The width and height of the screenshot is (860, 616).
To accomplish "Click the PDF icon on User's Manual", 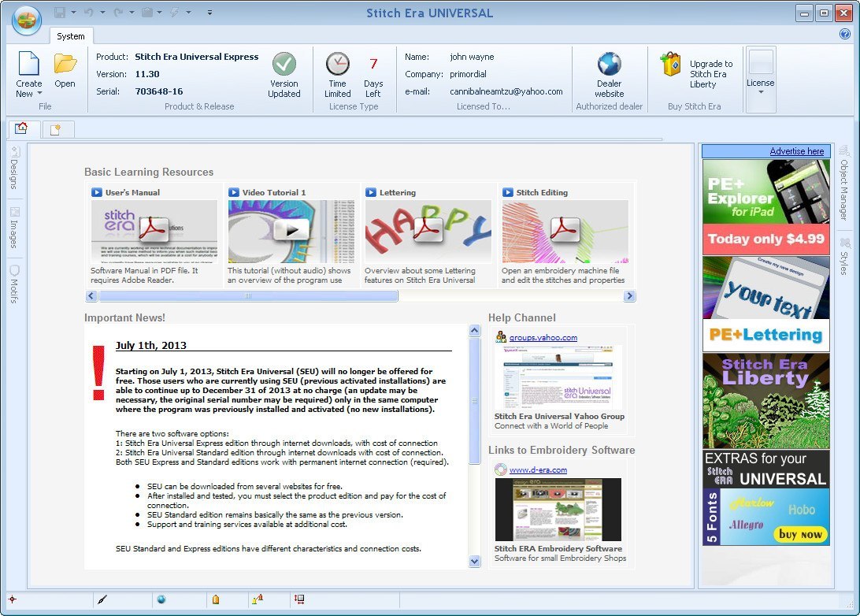I will coord(154,231).
